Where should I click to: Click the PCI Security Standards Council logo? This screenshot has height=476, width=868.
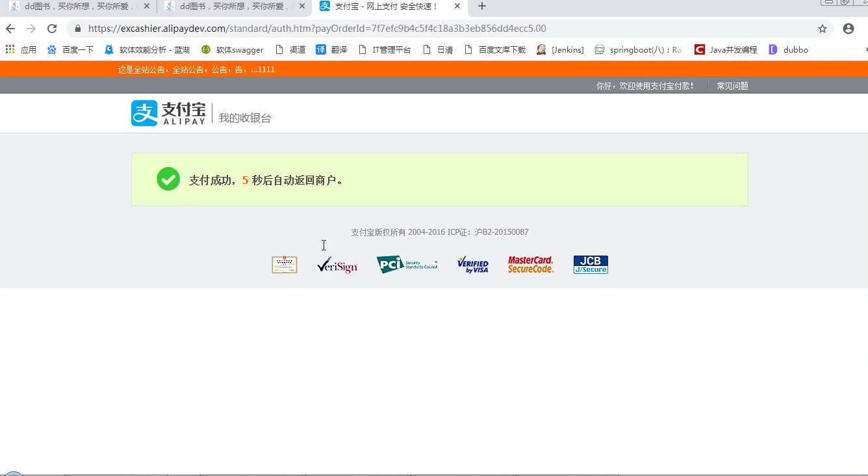tap(407, 265)
